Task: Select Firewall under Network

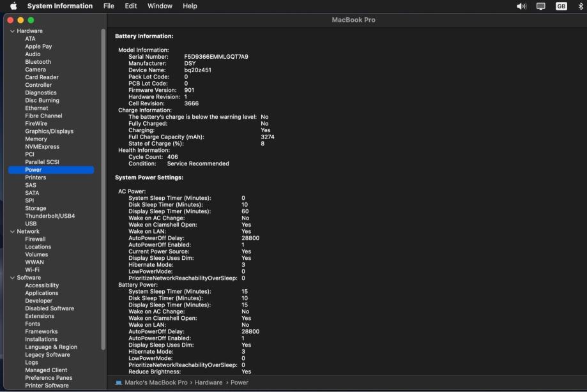Action: click(35, 239)
